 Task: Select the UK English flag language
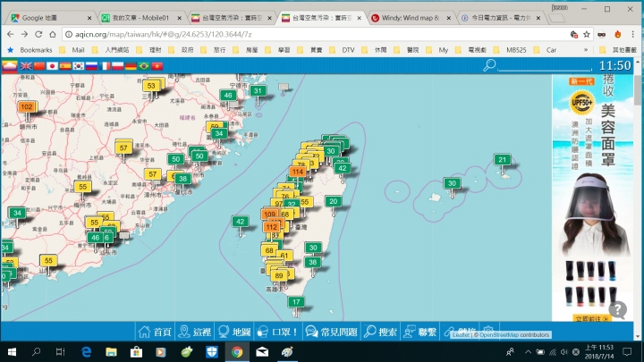tap(26, 66)
